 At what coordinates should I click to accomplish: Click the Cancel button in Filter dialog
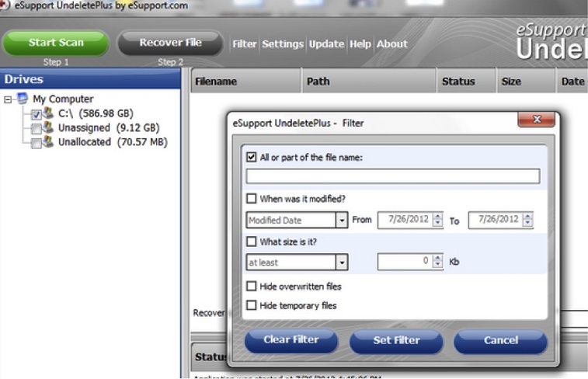(501, 341)
